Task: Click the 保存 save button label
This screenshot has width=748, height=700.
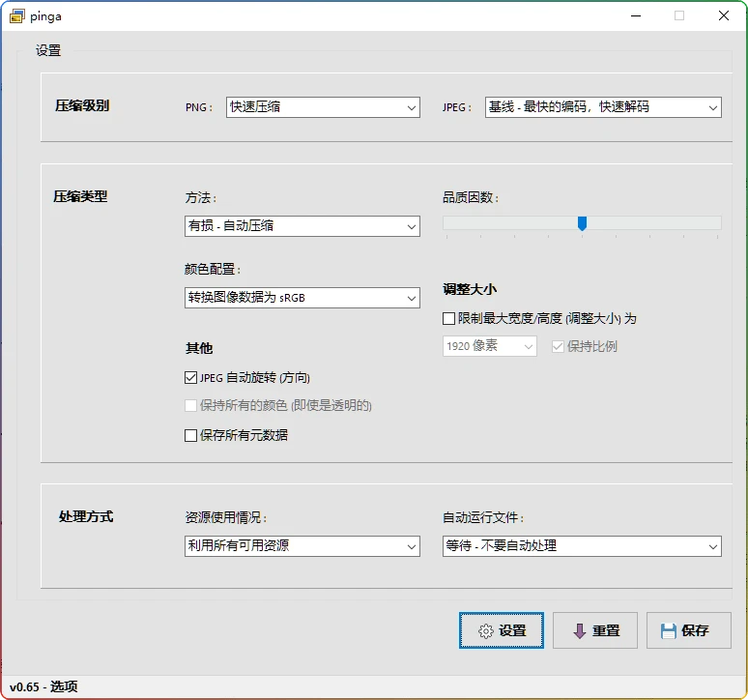Action: [x=695, y=630]
